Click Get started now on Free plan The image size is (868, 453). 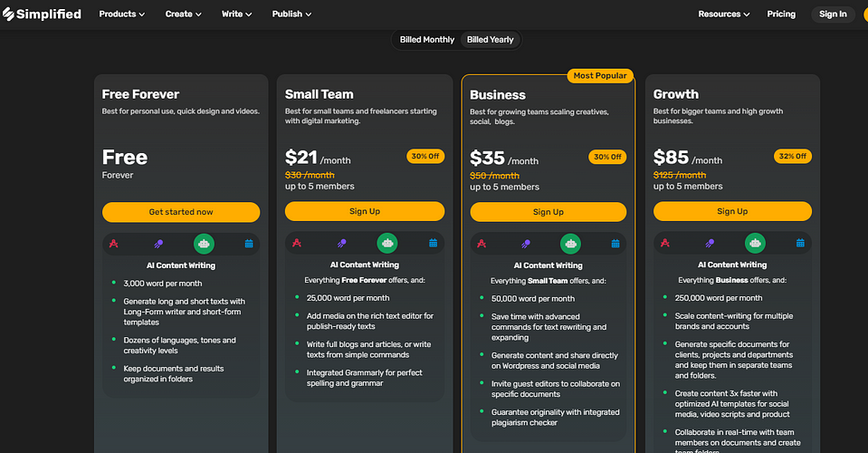pos(181,212)
